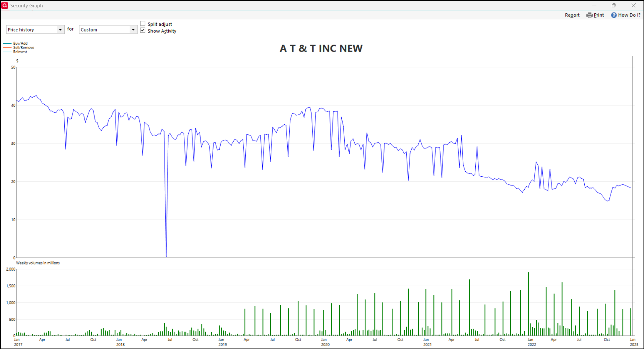
Task: Click the 50 dollar price axis label
Action: 13,67
